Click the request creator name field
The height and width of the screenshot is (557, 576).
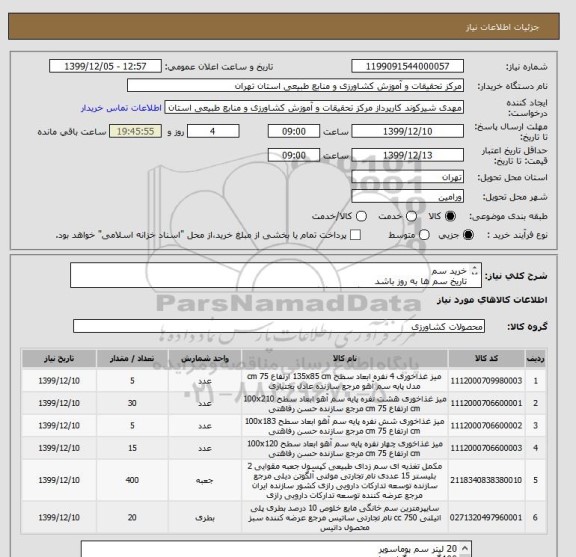coord(314,108)
